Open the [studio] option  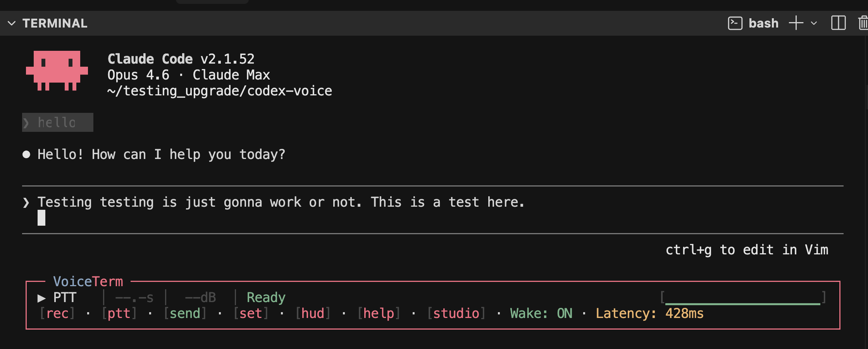[456, 313]
